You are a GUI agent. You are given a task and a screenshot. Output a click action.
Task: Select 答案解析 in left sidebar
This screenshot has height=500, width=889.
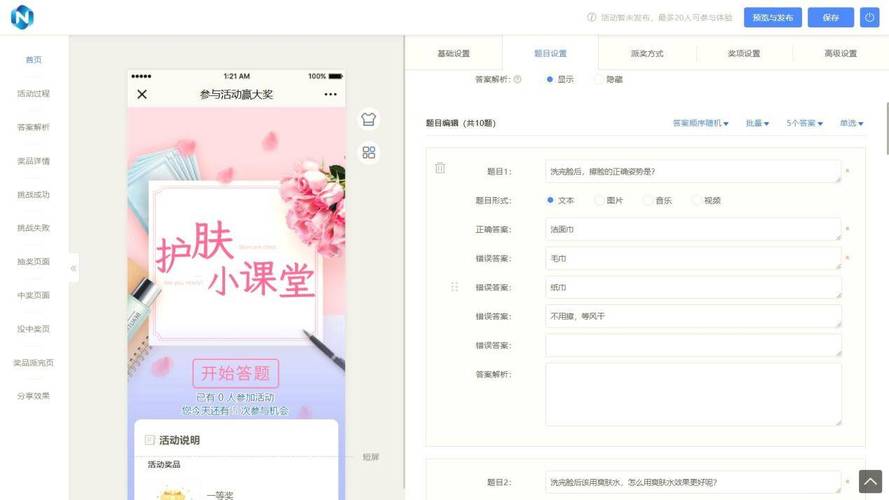pyautogui.click(x=33, y=127)
